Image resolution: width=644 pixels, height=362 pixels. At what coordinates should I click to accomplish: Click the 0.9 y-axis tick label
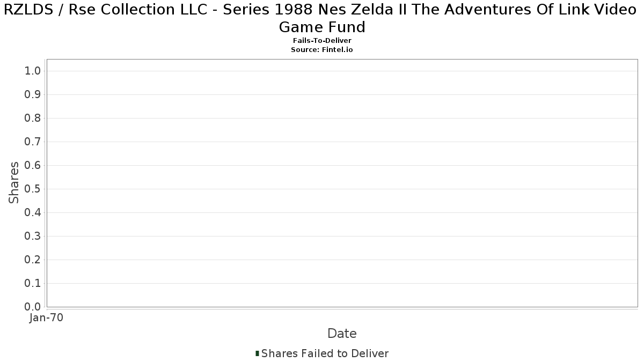pyautogui.click(x=33, y=95)
